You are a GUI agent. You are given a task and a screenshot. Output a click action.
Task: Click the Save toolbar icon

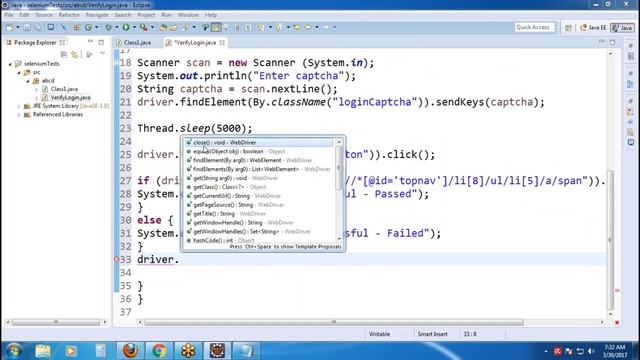27,27
